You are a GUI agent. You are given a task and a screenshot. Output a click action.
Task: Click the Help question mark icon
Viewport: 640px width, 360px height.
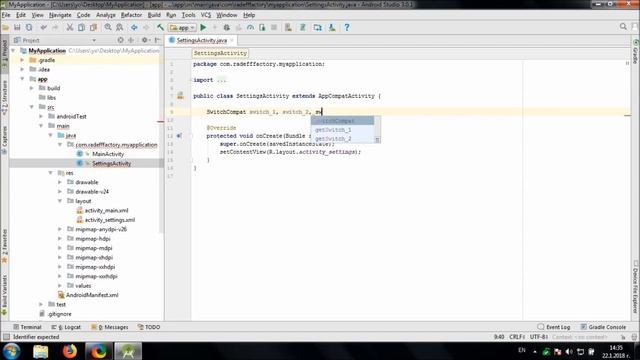coord(347,27)
